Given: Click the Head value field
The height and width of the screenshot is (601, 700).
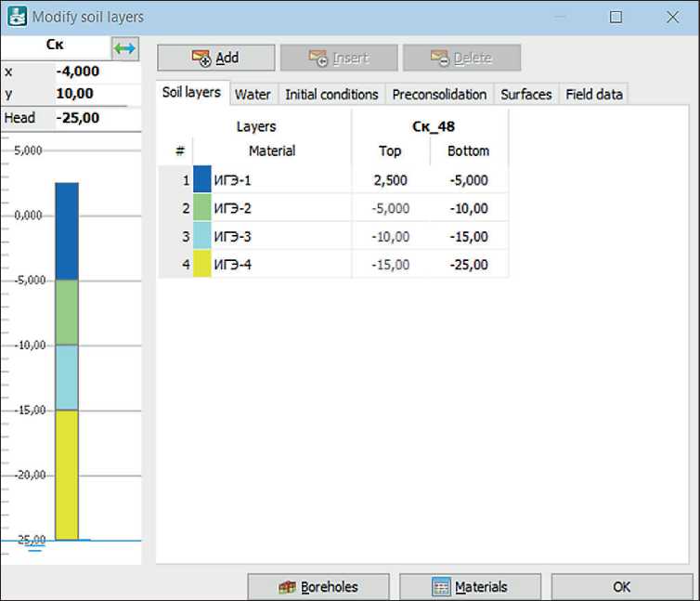Looking at the screenshot, I should coord(97,118).
